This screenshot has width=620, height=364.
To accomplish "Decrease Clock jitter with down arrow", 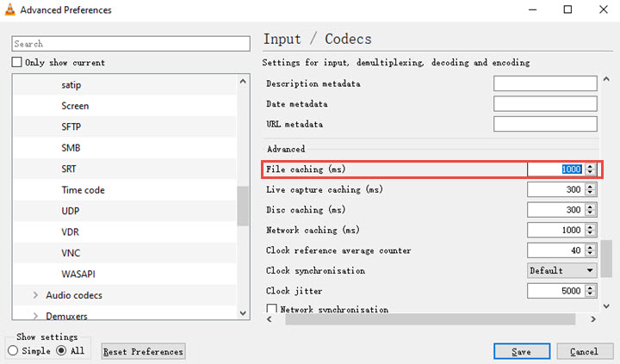I will coord(590,295).
